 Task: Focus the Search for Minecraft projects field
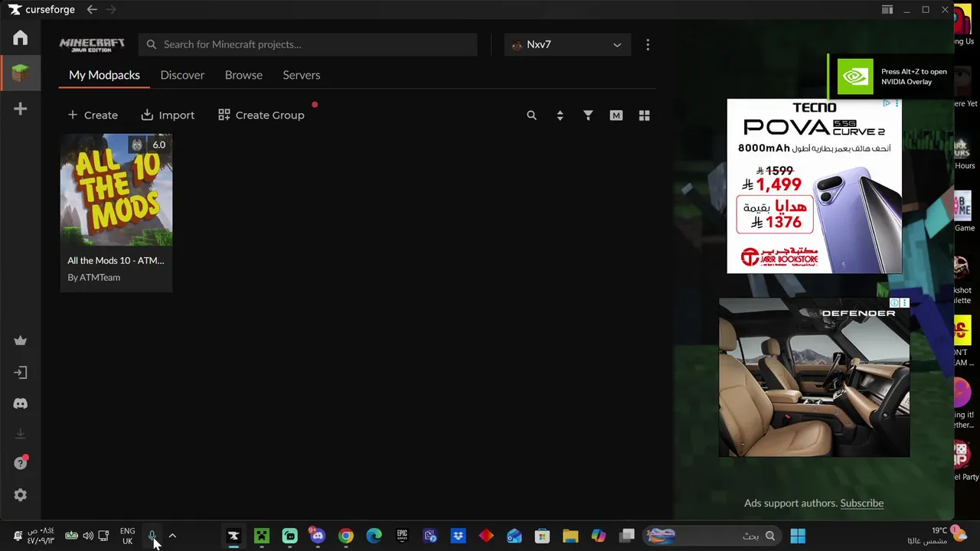click(x=308, y=44)
